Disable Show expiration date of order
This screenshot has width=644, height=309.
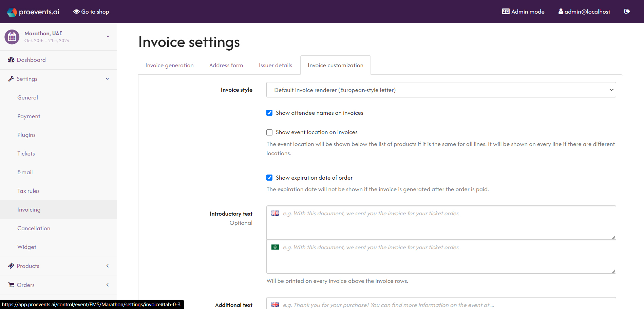click(x=269, y=177)
